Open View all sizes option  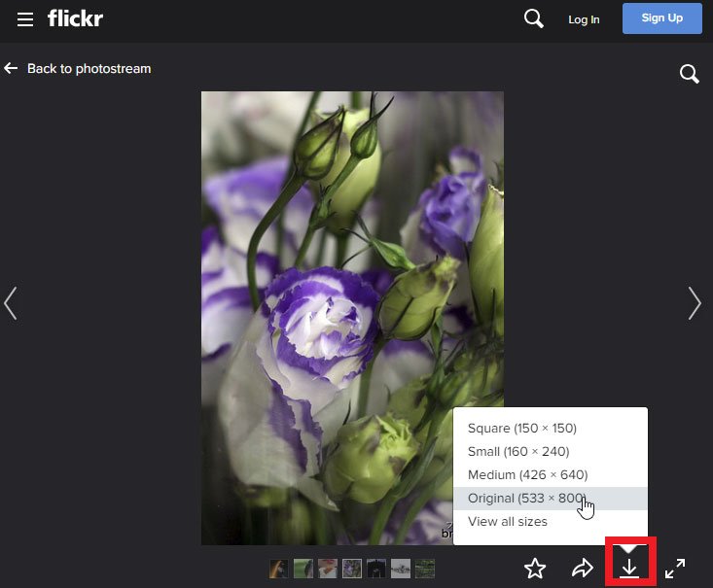point(507,522)
